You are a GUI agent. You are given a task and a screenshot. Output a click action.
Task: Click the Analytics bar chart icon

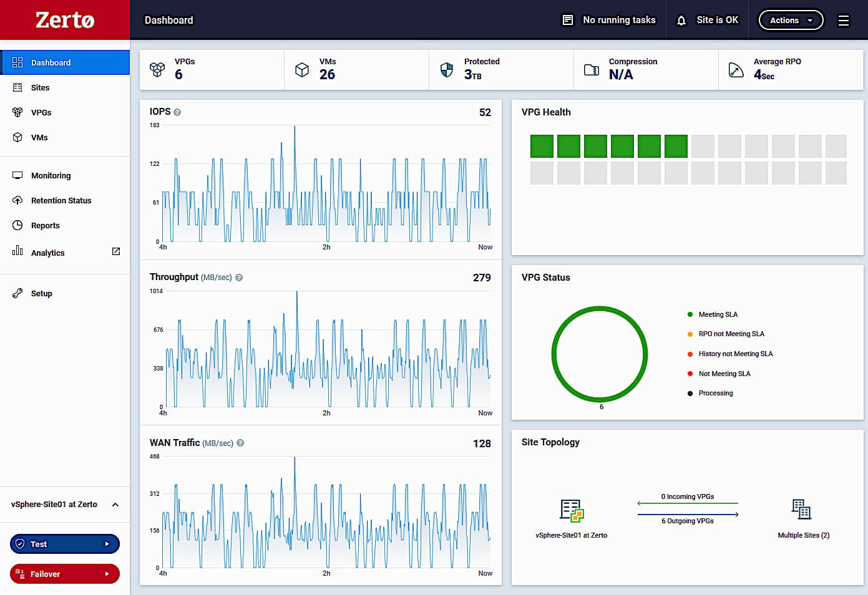click(x=17, y=251)
